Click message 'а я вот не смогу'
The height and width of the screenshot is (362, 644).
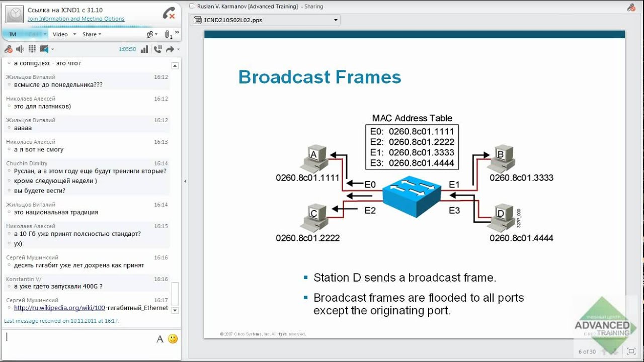39,149
